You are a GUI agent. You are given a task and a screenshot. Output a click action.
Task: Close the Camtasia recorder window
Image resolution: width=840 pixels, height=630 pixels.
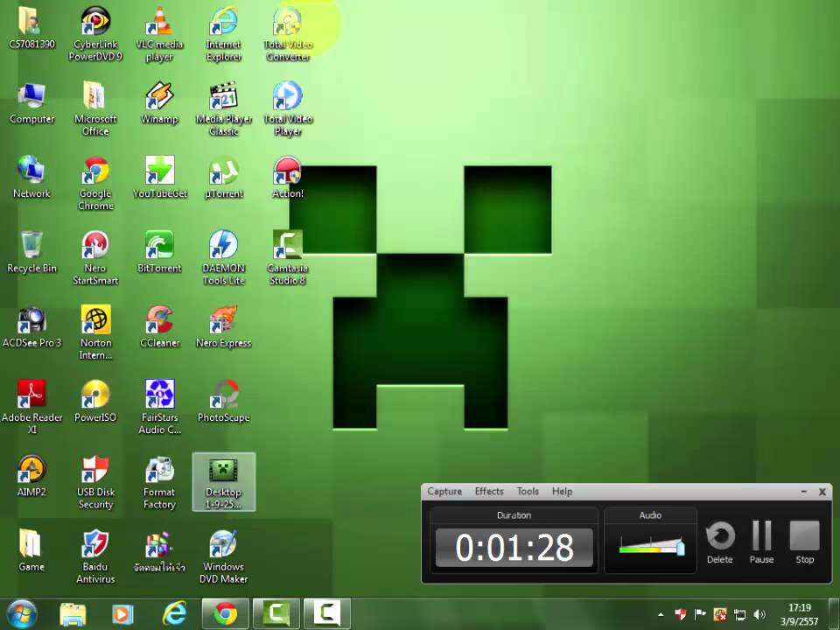coord(822,492)
